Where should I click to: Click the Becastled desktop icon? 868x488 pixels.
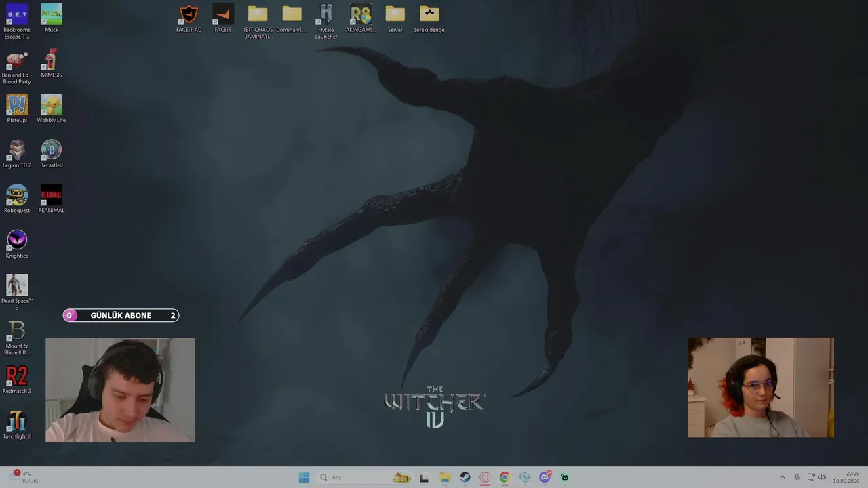[x=52, y=154]
